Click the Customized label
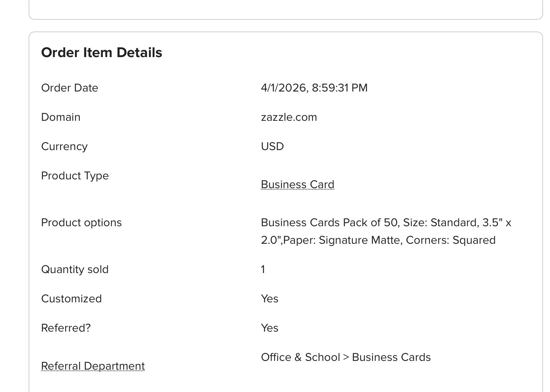The image size is (550, 392). coord(71,299)
